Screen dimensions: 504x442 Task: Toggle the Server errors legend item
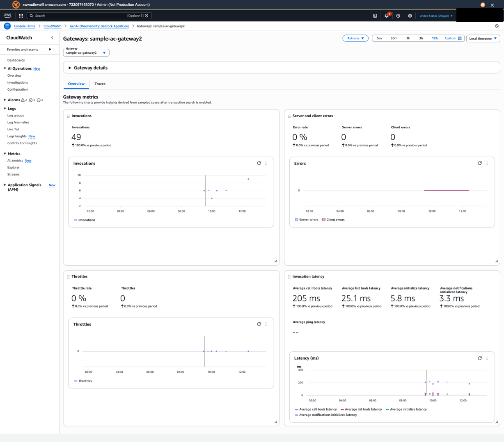[x=306, y=220]
